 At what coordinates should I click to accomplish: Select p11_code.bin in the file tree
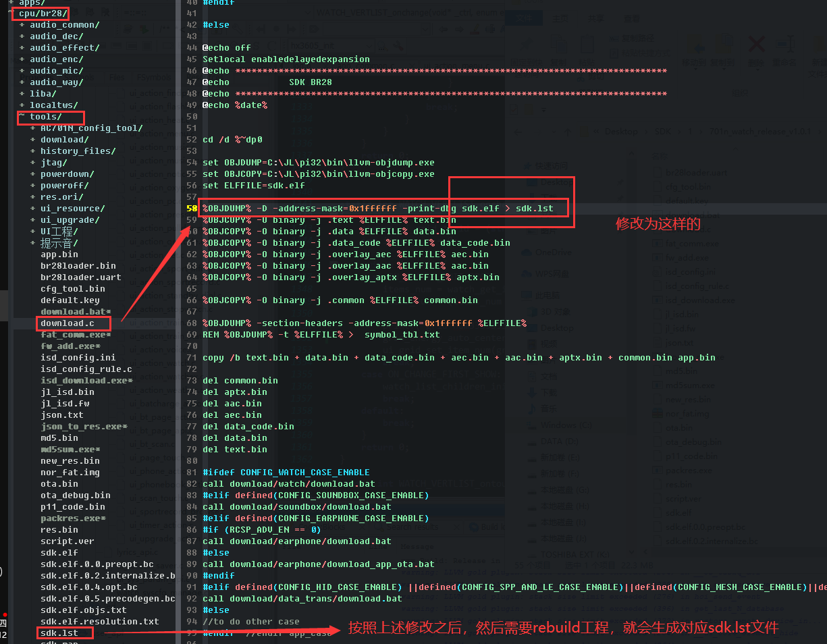(73, 507)
